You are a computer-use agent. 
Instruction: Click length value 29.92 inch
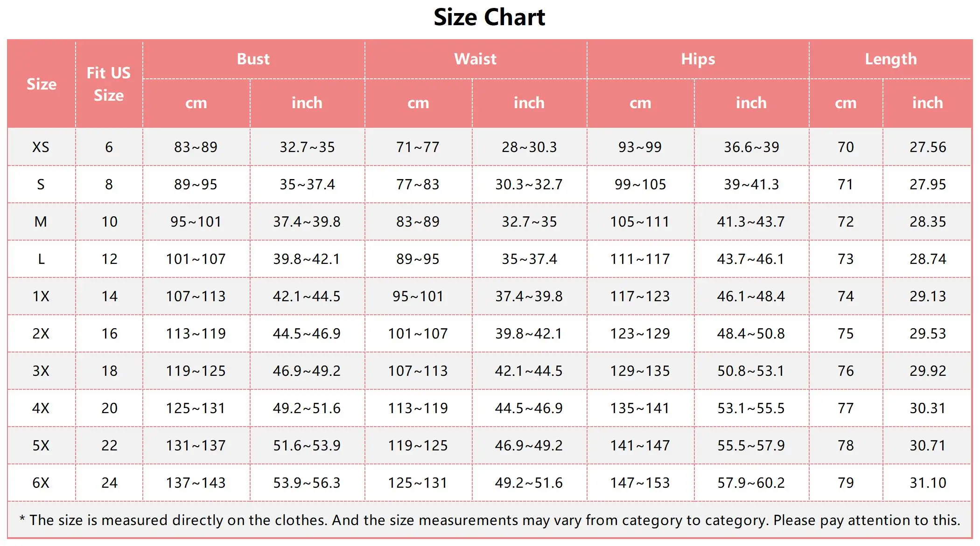[x=928, y=371]
